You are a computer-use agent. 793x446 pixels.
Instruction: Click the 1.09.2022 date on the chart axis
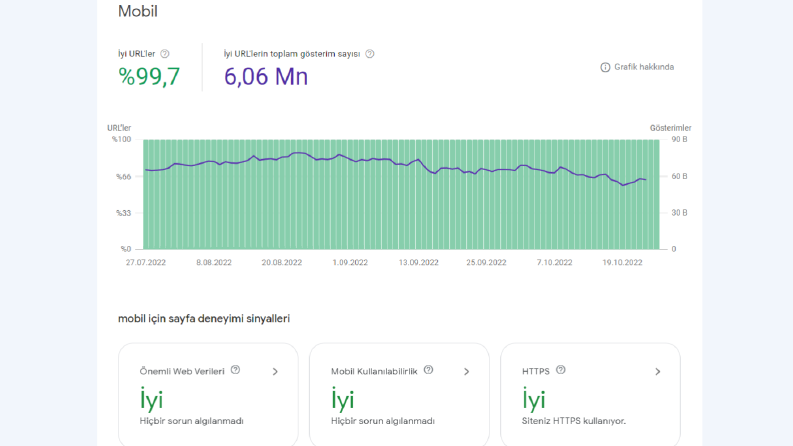[350, 262]
